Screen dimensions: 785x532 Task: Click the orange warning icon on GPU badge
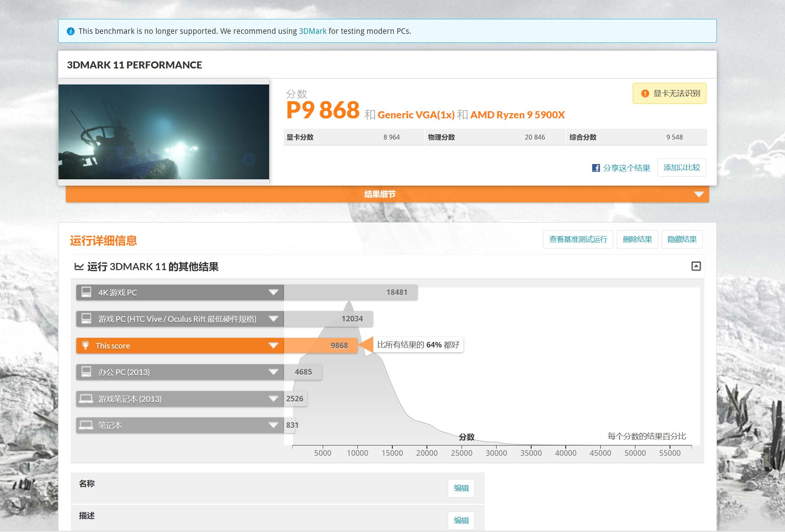[645, 94]
